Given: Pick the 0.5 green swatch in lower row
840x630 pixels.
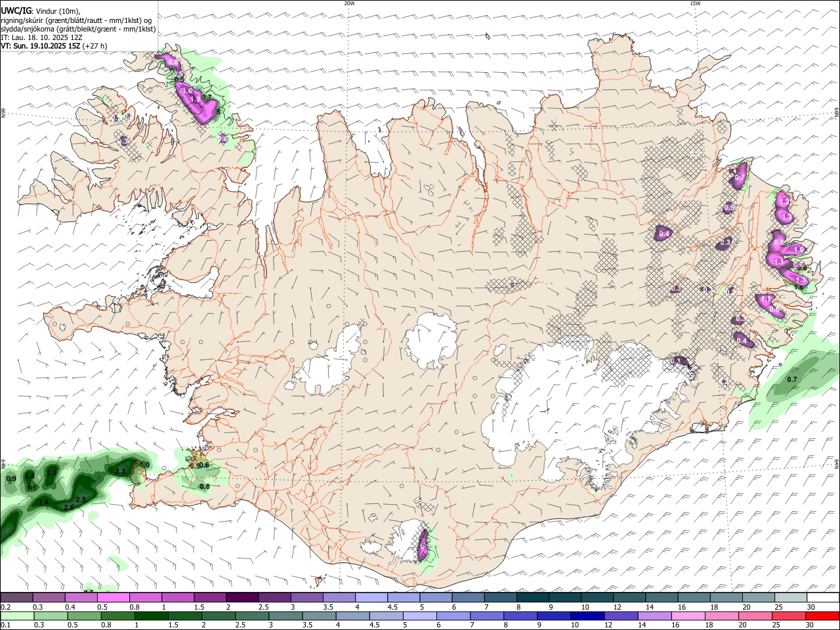Looking at the screenshot, I should 84,616.
